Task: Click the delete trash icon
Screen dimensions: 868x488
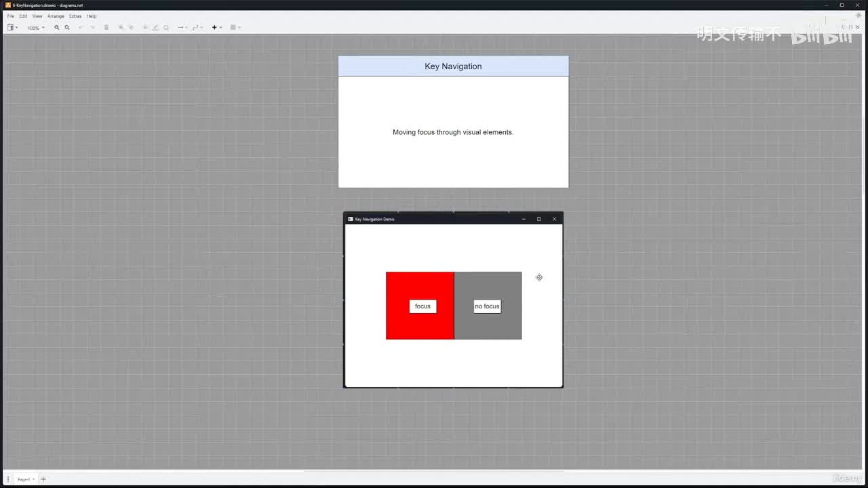Action: [106, 28]
